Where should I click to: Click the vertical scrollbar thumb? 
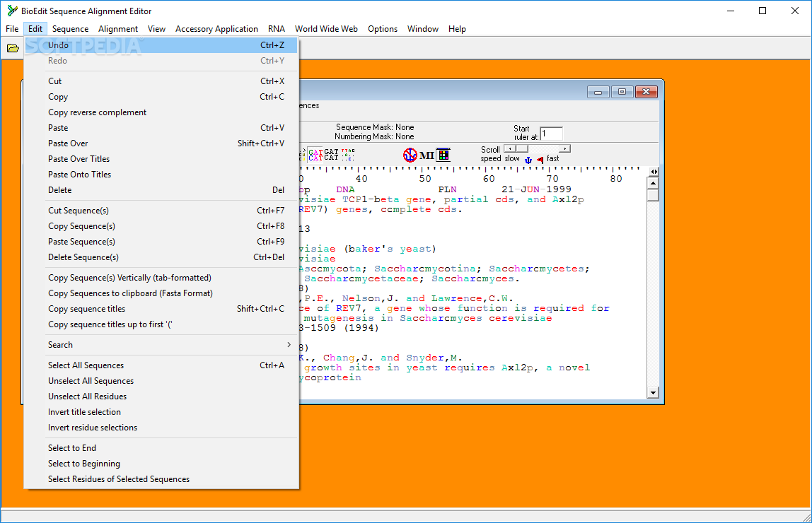click(653, 196)
